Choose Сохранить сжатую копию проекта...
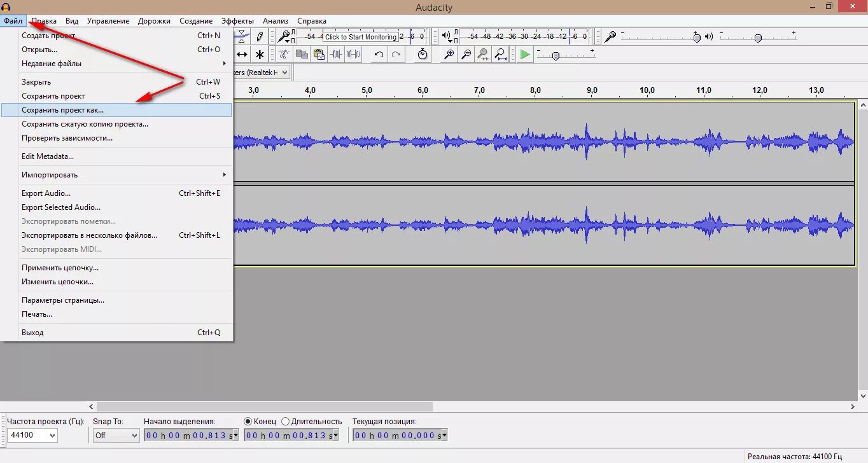The height and width of the screenshot is (463, 868). pos(125,124)
